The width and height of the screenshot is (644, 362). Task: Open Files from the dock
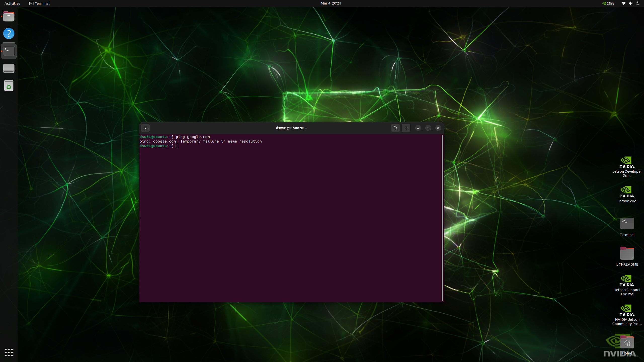coord(9,17)
